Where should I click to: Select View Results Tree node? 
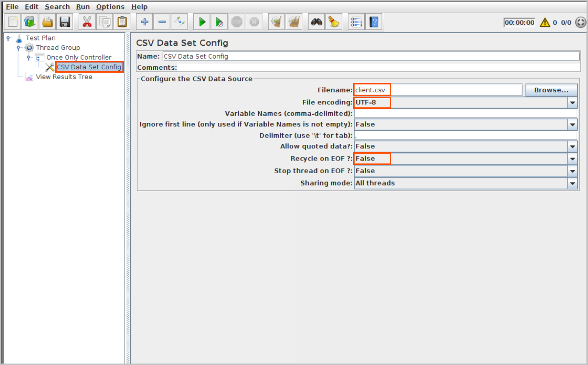64,77
